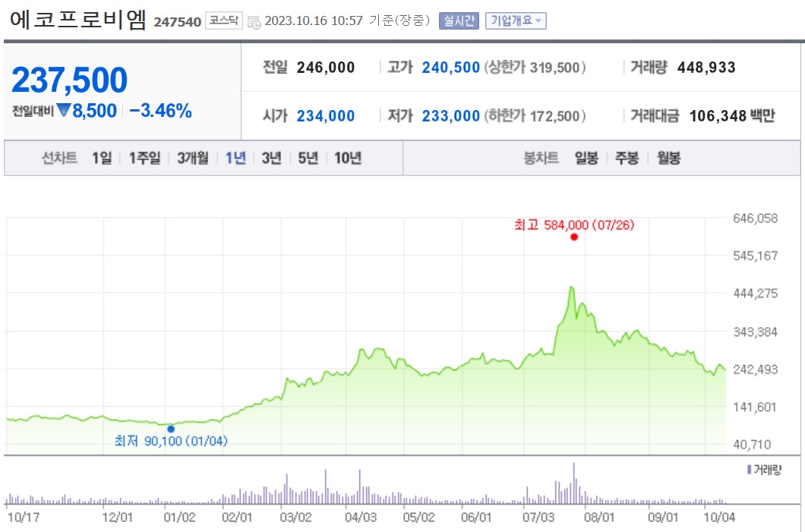The height and width of the screenshot is (532, 805).
Task: Click the 상한가 319,500 text
Action: [535, 68]
